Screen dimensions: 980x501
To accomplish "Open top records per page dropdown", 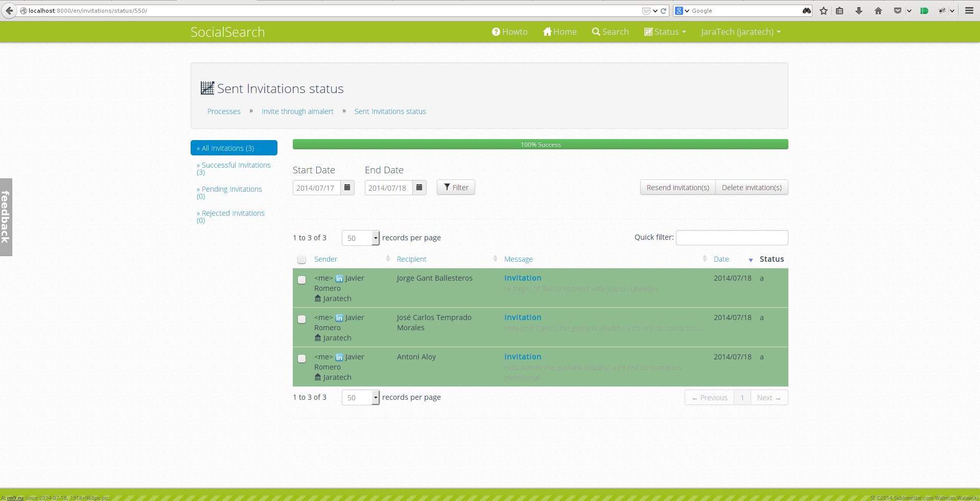I will pyautogui.click(x=361, y=238).
